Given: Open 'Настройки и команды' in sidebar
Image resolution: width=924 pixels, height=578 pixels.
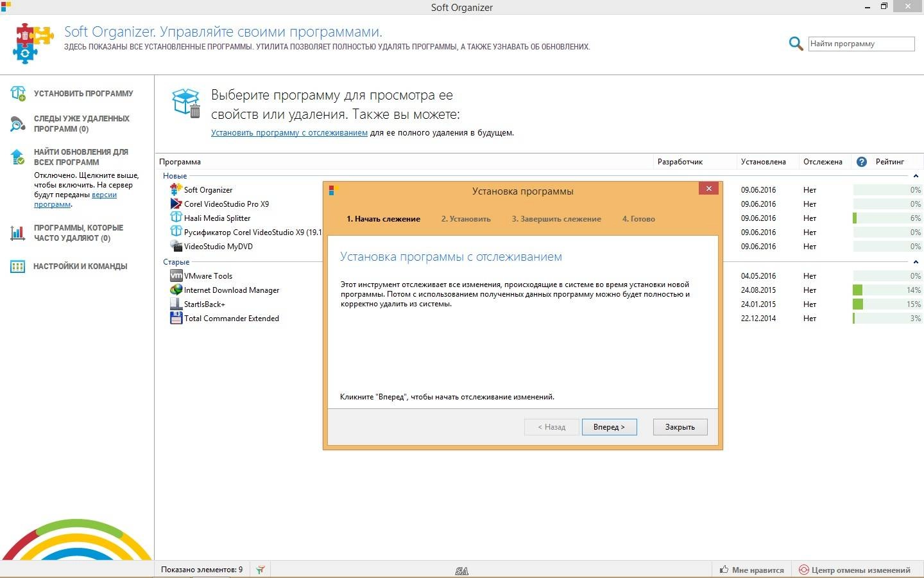Looking at the screenshot, I should click(80, 267).
